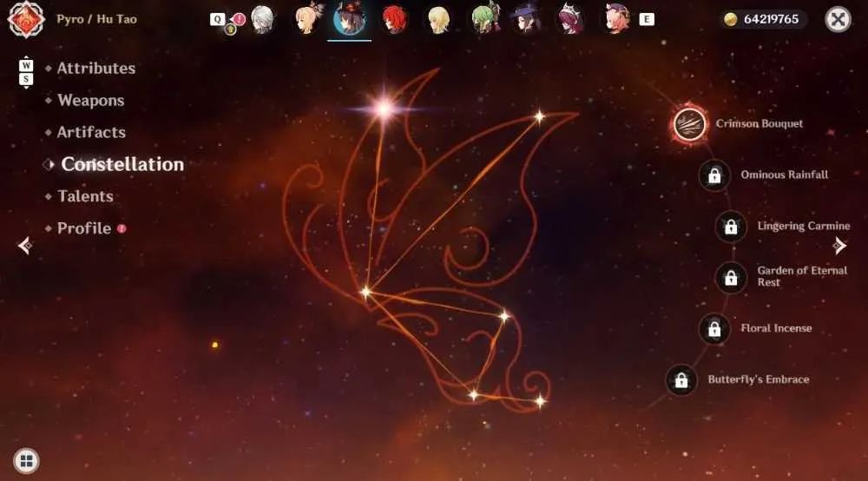
Task: Open the four-square menu icon
Action: click(26, 460)
